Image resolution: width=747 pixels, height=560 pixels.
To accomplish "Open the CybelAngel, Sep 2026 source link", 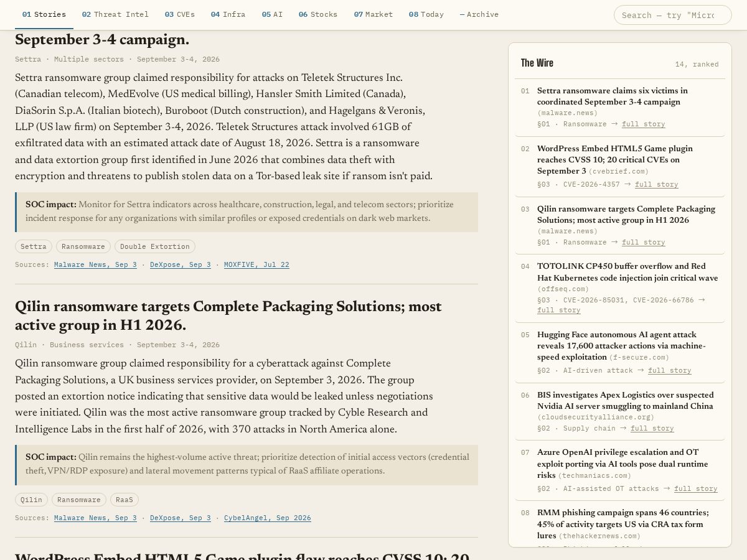I will [268, 518].
